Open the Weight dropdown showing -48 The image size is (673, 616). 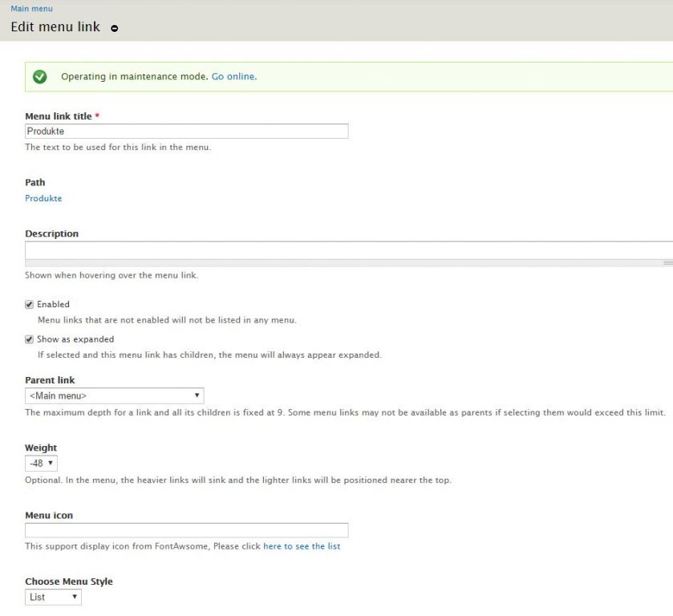[x=41, y=464]
